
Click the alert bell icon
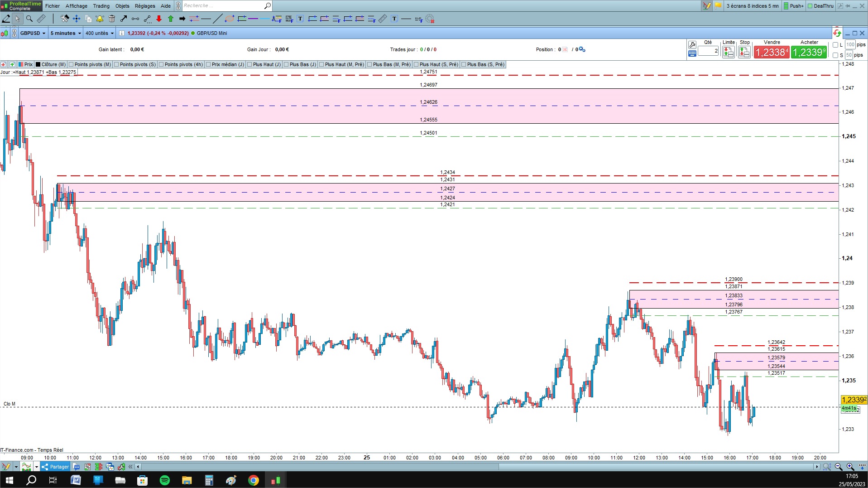tap(100, 19)
